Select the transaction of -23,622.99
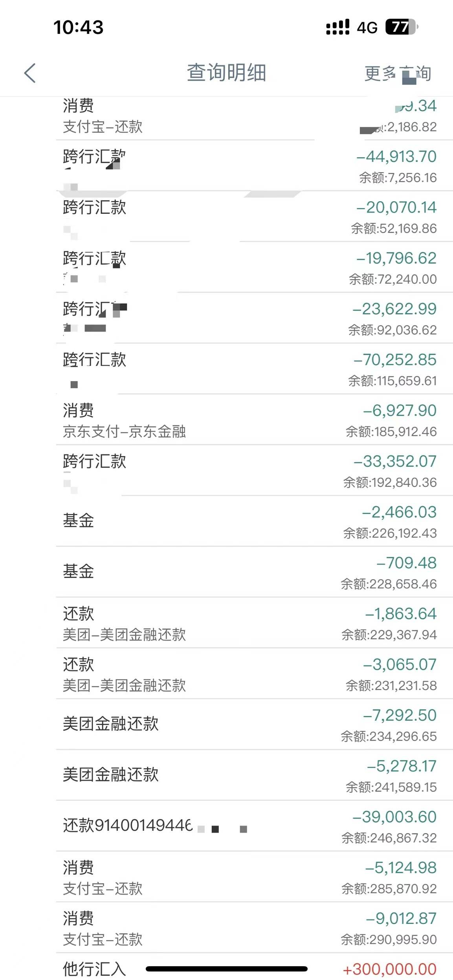Image resolution: width=453 pixels, height=980 pixels. [254, 318]
